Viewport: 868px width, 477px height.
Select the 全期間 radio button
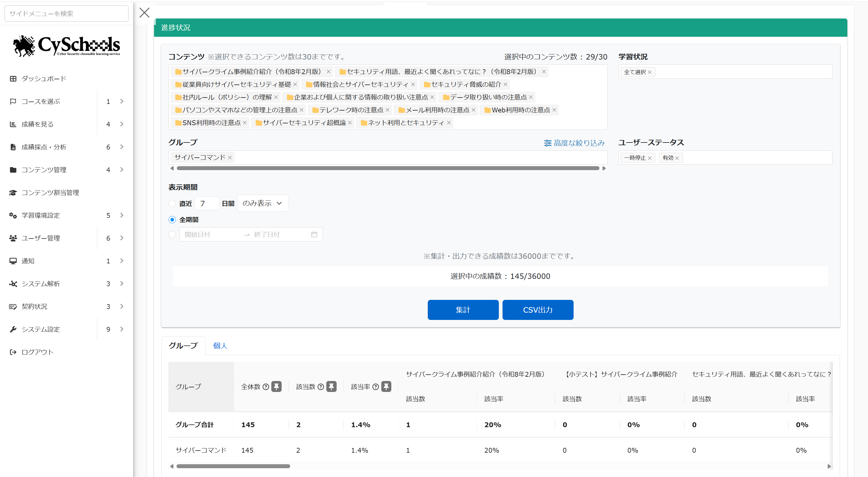click(x=172, y=220)
